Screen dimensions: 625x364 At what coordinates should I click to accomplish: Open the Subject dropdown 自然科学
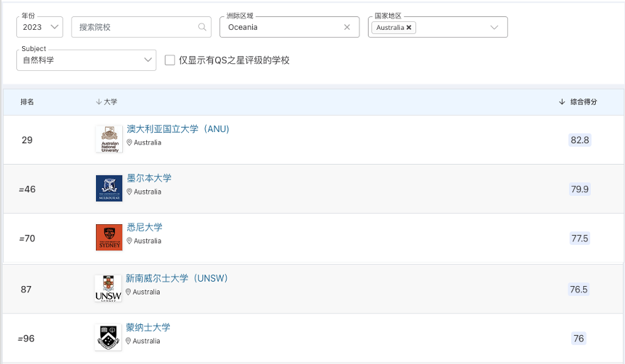pyautogui.click(x=86, y=60)
